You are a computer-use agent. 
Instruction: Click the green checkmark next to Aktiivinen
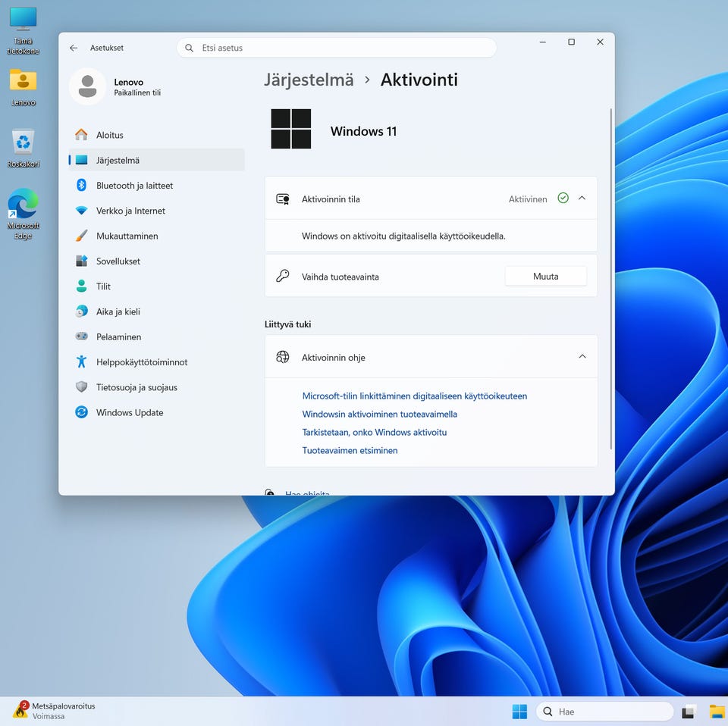pos(563,198)
